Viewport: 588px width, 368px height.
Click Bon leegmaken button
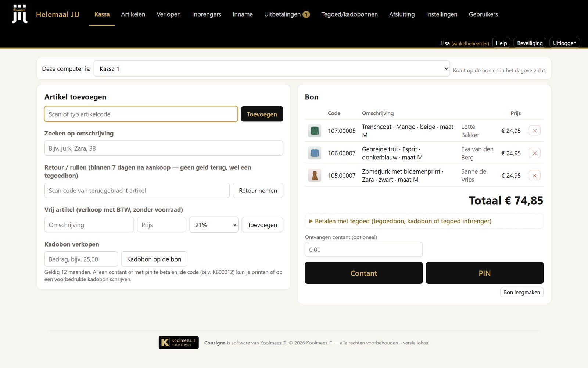[x=522, y=292]
